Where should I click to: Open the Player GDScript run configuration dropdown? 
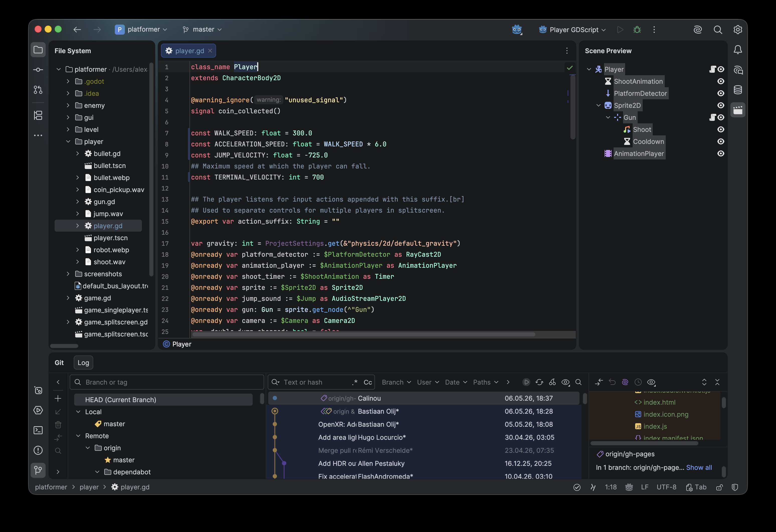572,29
